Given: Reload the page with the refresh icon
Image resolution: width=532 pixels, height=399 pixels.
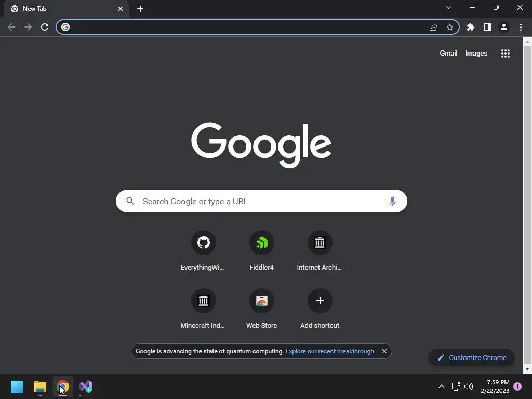Looking at the screenshot, I should click(45, 27).
